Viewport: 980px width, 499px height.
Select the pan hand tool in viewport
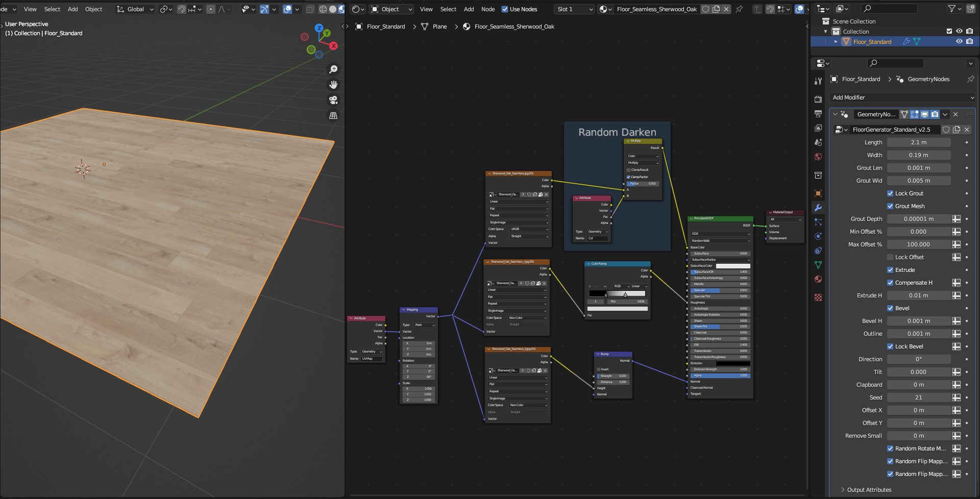(333, 85)
